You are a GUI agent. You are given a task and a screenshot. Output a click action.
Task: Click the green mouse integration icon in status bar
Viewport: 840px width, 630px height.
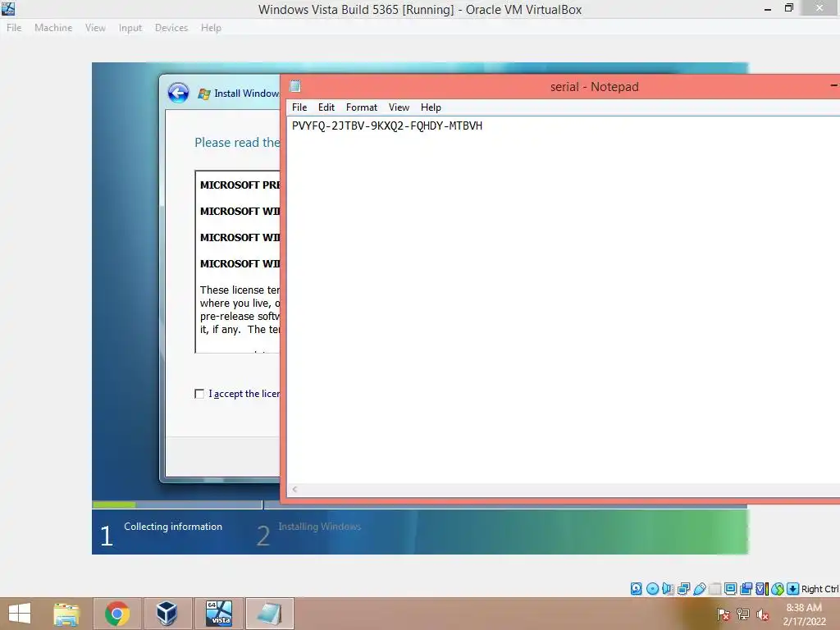coord(778,589)
